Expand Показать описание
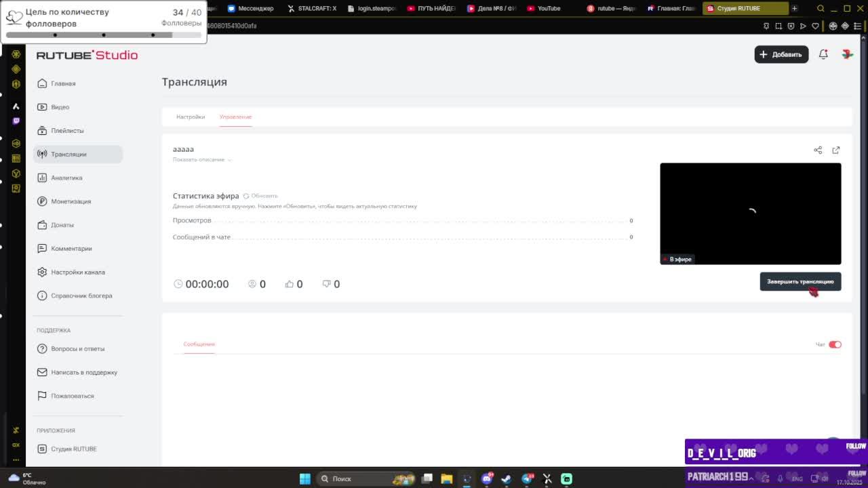The image size is (868, 488). tap(202, 160)
